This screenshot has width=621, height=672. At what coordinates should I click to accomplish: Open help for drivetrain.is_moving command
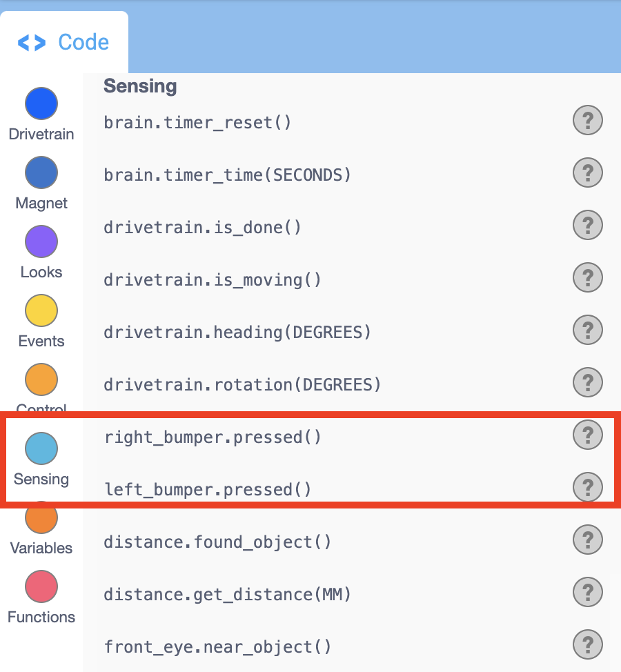click(x=587, y=277)
